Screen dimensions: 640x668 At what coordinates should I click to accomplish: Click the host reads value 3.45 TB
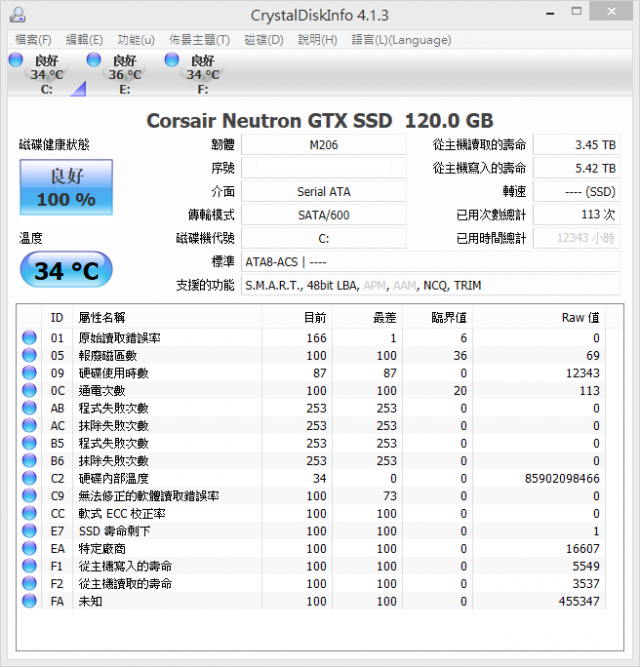pos(577,145)
